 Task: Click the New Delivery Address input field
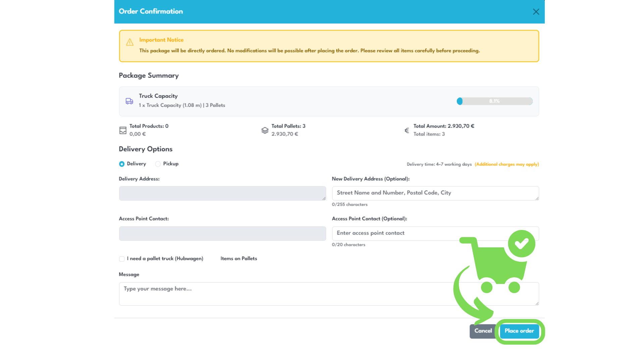pos(435,193)
